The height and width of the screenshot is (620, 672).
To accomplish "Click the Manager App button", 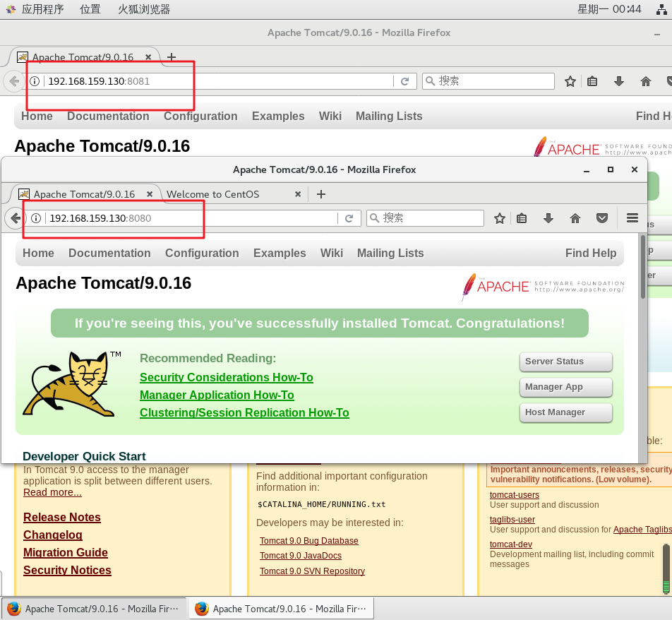I will [565, 387].
